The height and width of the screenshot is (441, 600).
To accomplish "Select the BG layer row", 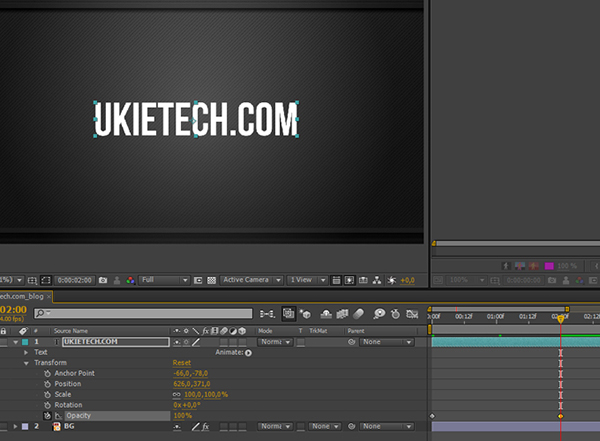I will click(214, 426).
